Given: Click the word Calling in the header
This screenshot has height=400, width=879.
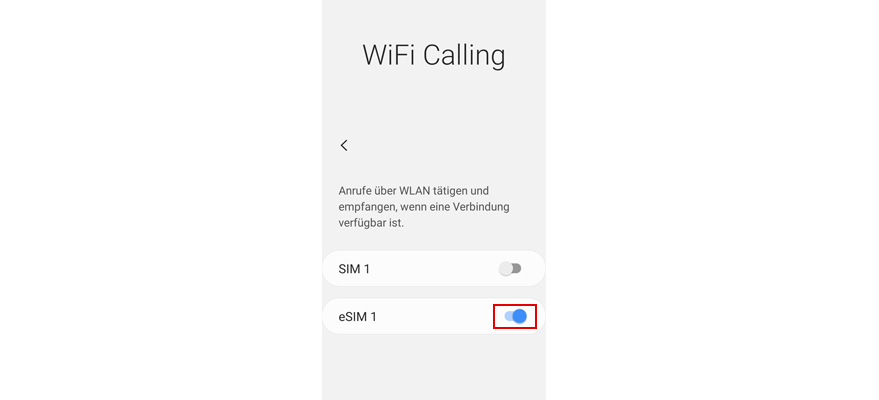Looking at the screenshot, I should click(x=464, y=56).
